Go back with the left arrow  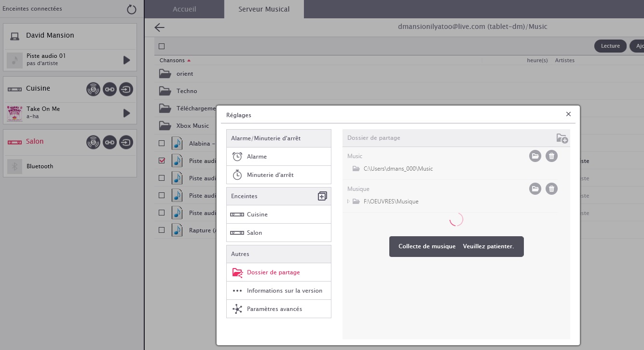pos(160,27)
